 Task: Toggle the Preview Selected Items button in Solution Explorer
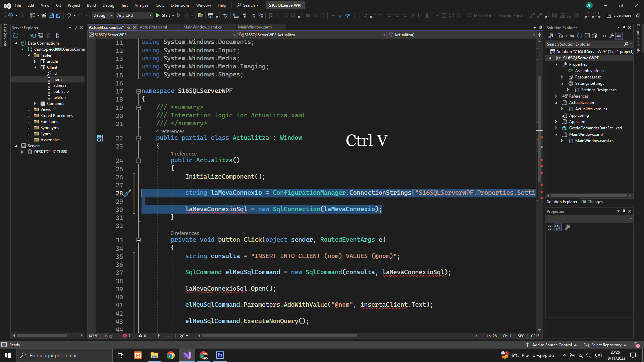tap(619, 36)
